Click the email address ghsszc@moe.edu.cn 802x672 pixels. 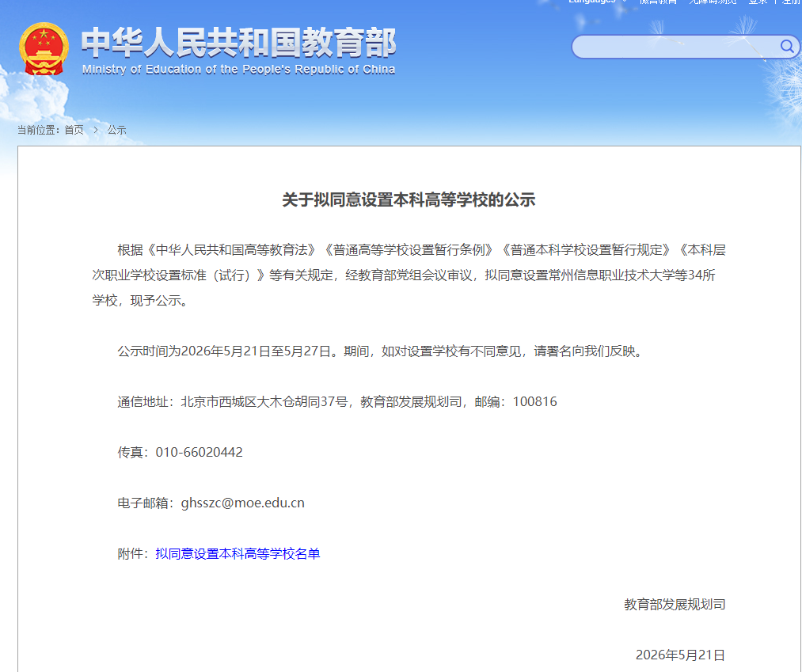pyautogui.click(x=243, y=503)
